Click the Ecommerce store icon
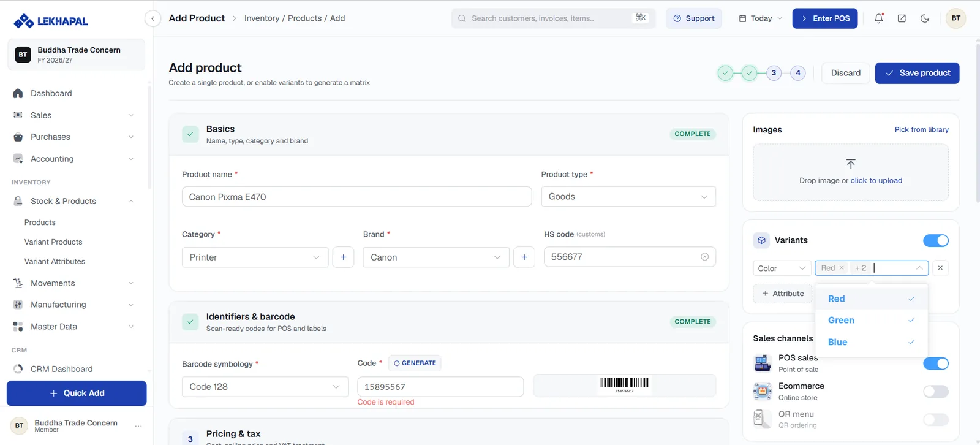This screenshot has width=980, height=445. pos(763,391)
